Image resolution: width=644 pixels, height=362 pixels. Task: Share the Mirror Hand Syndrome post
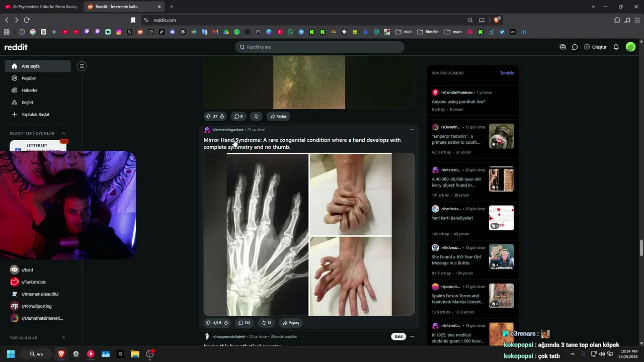291,323
